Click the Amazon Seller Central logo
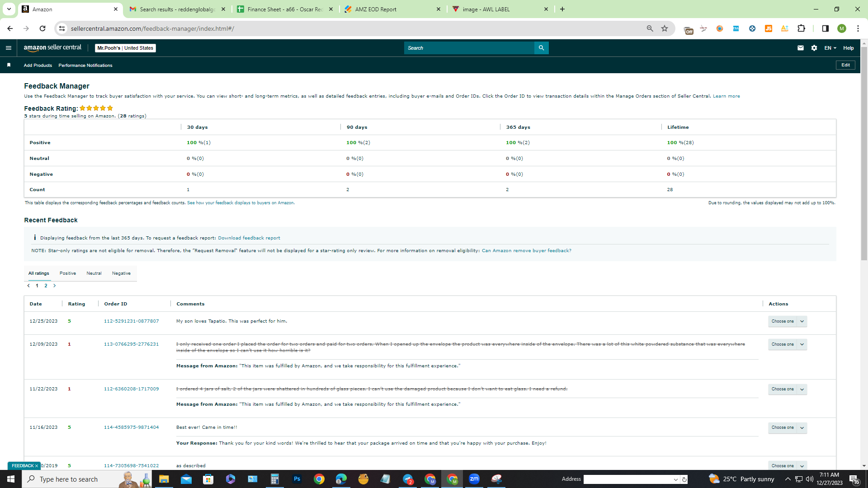Screen dimensions: 868x488 pos(52,48)
